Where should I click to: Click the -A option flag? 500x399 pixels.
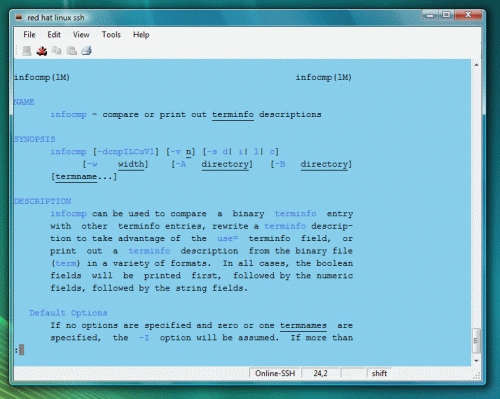(180, 164)
